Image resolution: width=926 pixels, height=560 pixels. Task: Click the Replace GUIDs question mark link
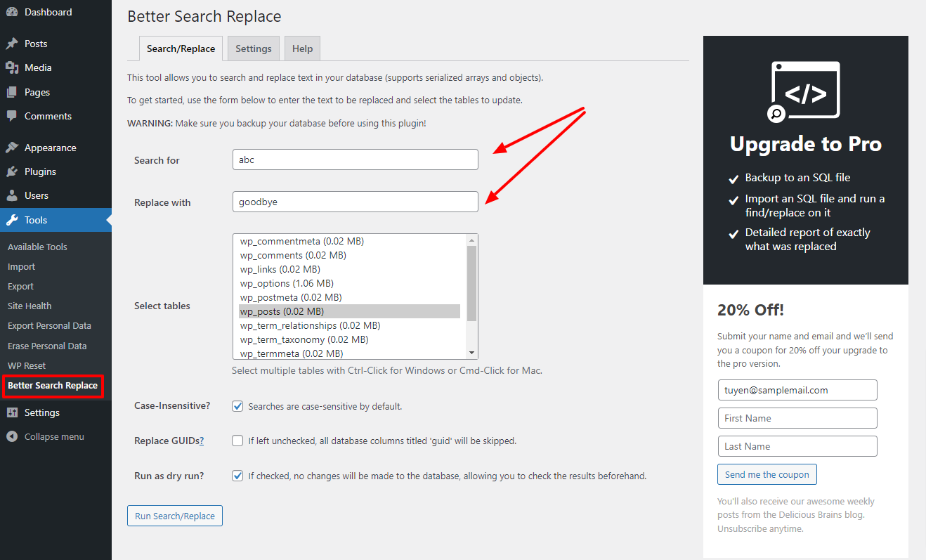click(x=202, y=441)
